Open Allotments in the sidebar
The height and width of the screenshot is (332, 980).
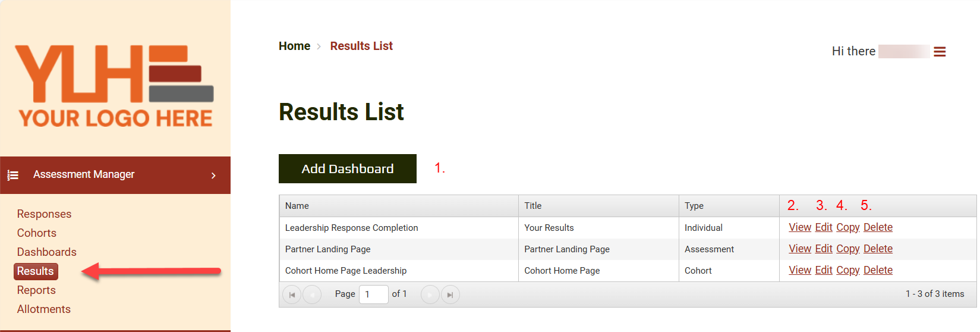click(44, 309)
